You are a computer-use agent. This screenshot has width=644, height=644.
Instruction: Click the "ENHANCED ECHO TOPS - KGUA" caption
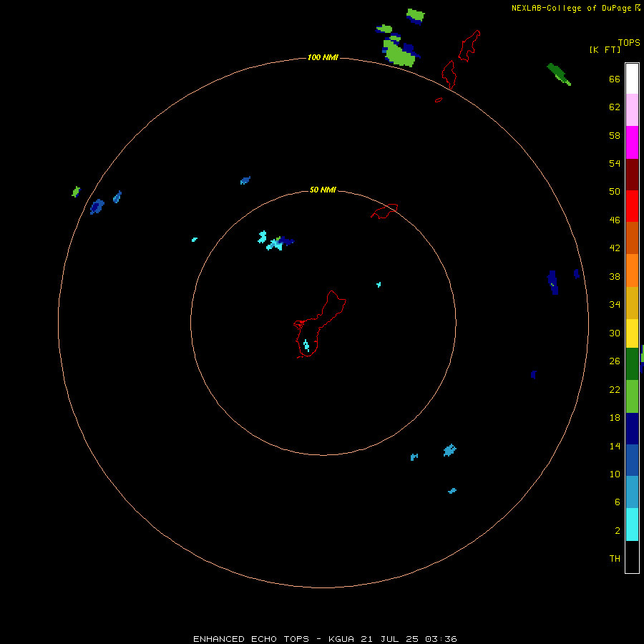273,639
